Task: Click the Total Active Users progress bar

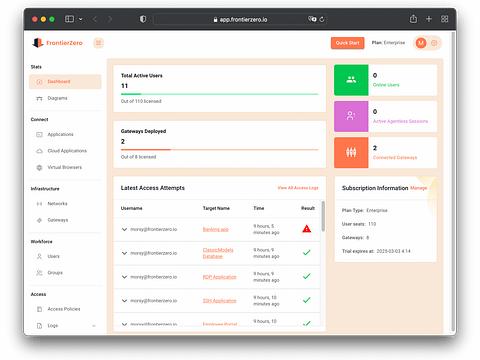Action: point(220,94)
